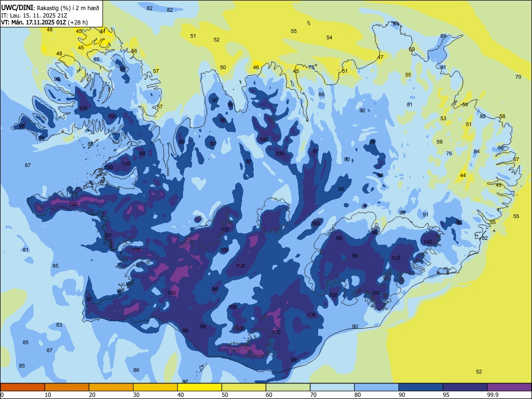
Task: Click the '40' legend tick label
Action: pyautogui.click(x=181, y=395)
